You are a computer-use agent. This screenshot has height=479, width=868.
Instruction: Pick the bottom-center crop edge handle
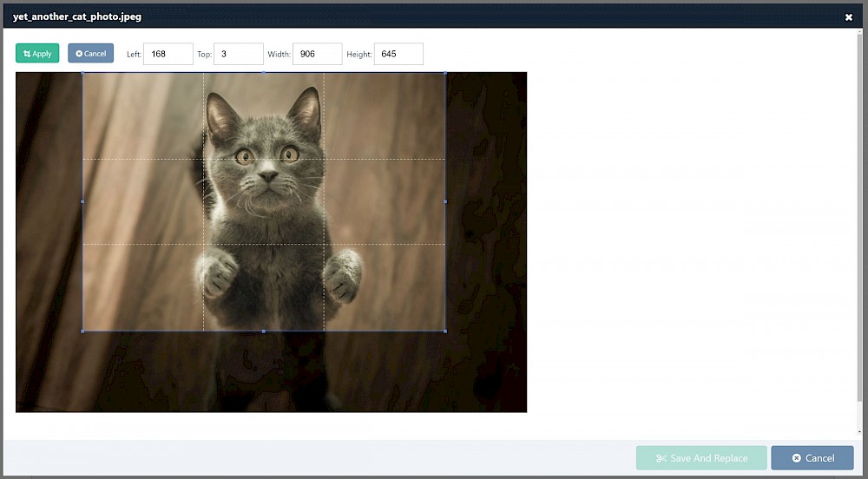pos(264,331)
